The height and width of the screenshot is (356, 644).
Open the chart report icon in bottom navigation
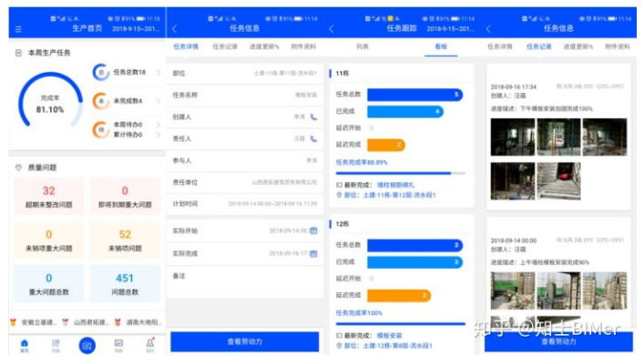coord(118,345)
